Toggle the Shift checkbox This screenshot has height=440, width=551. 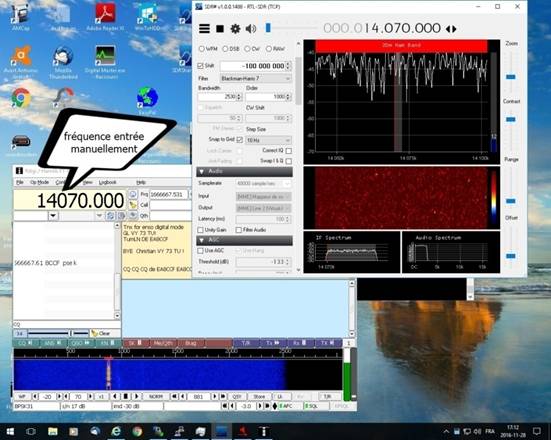coord(201,66)
